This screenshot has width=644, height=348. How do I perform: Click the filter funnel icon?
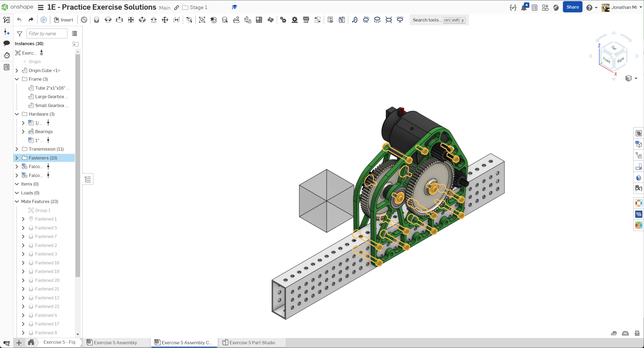tap(20, 34)
